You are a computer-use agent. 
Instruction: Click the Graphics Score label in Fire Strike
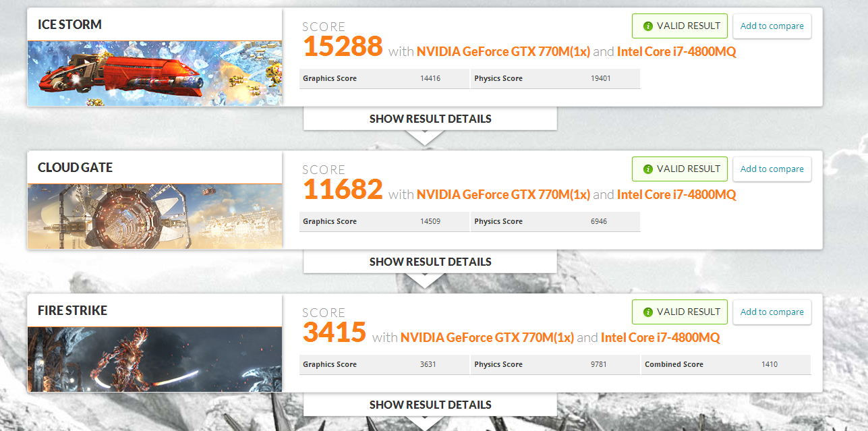click(330, 365)
